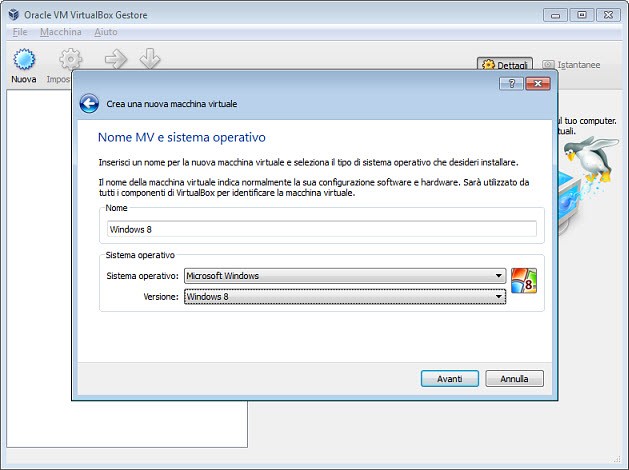Minimize the VirtualBox Gestore window
The image size is (629, 470).
pyautogui.click(x=555, y=15)
